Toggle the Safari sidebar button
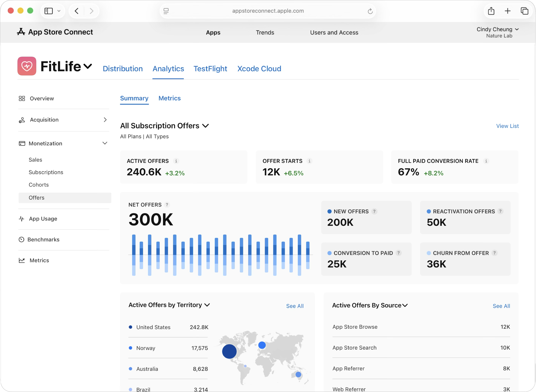Screen dimensions: 536x392 coord(49,11)
